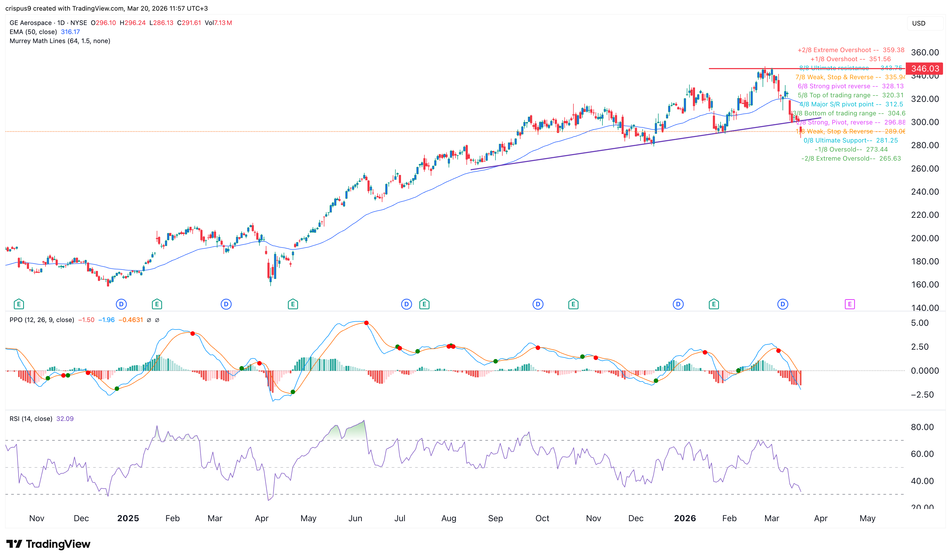The width and height of the screenshot is (951, 560).
Task: Click the GE Aerospace symbol title
Action: [31, 23]
